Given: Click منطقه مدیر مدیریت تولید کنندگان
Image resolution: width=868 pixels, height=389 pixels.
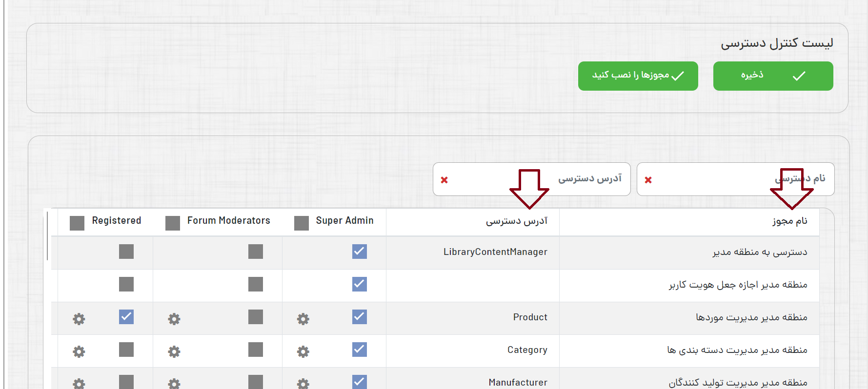Looking at the screenshot, I should [x=738, y=383].
